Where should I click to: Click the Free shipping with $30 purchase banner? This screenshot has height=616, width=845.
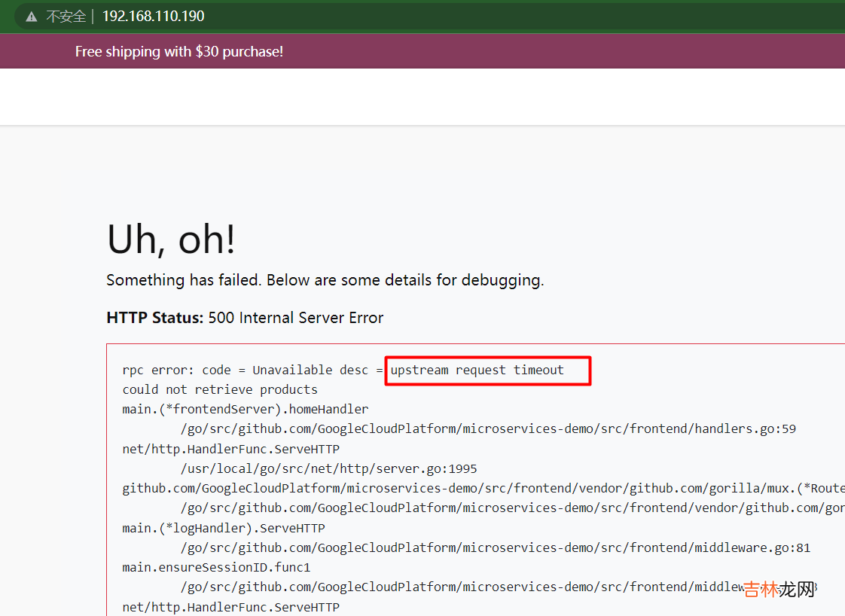coord(179,52)
